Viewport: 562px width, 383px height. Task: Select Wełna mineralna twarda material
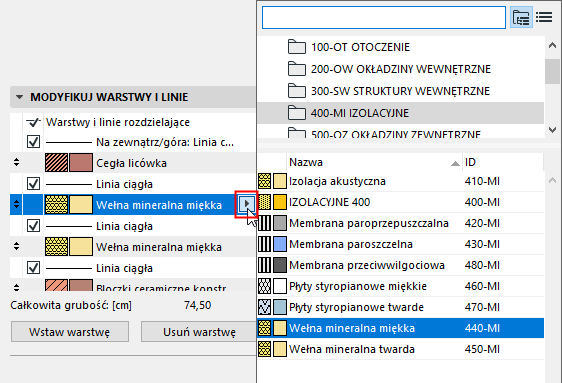[x=401, y=349]
